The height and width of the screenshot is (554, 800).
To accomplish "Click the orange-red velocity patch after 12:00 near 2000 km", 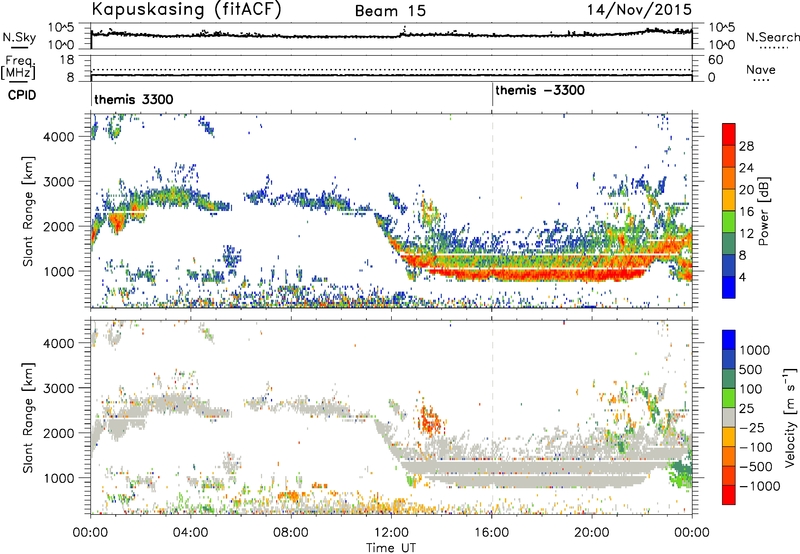I will coord(430,421).
